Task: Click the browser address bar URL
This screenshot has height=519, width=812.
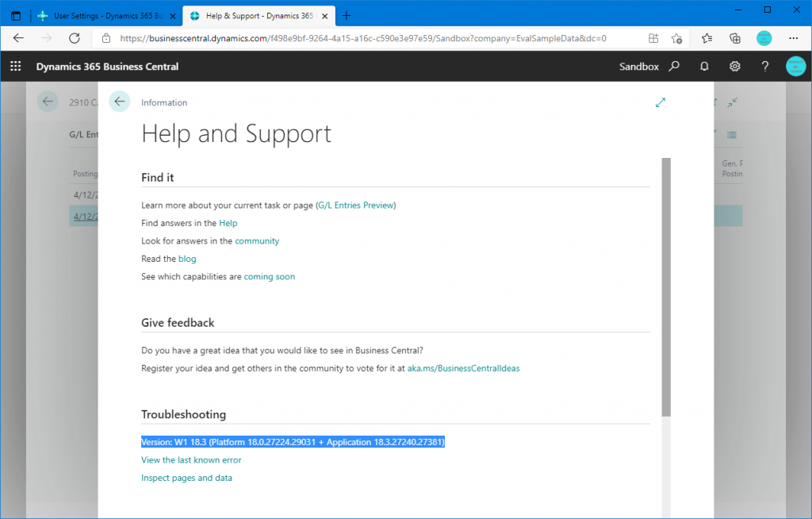Action: pos(363,38)
